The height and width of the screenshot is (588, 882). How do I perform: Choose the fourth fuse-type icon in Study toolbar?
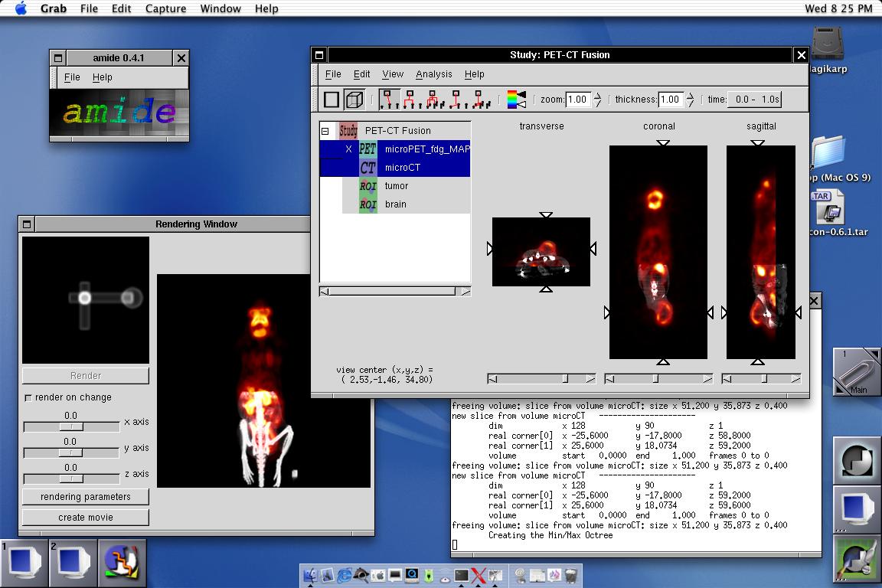coord(456,99)
